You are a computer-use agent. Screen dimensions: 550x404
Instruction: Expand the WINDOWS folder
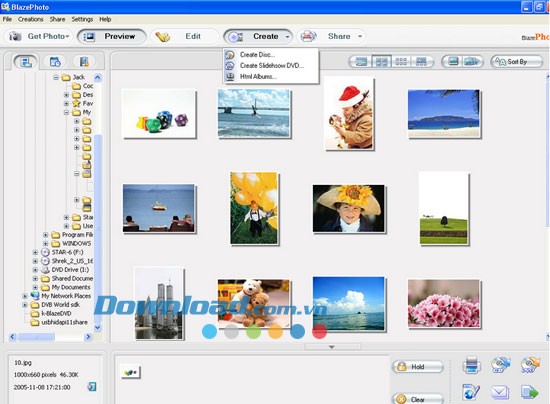point(45,243)
